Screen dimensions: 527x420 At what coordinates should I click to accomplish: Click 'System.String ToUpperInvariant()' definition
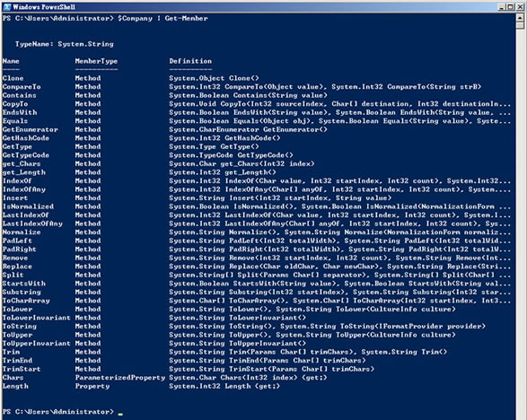[238, 344]
